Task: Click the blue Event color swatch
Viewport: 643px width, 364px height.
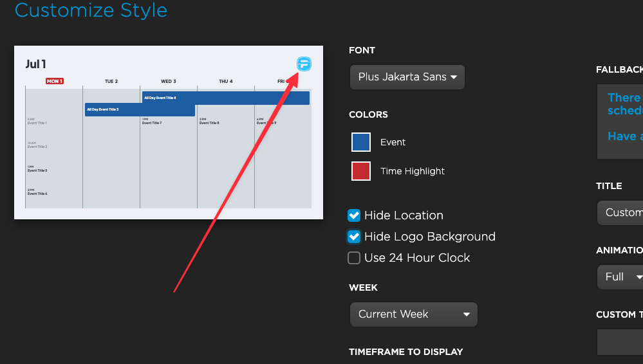Action: (361, 142)
